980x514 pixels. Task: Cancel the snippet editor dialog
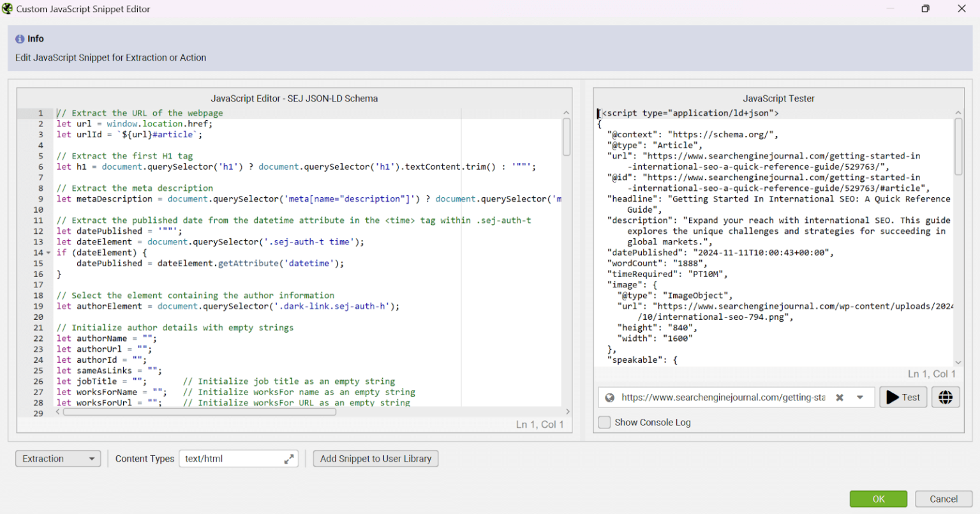(x=943, y=499)
